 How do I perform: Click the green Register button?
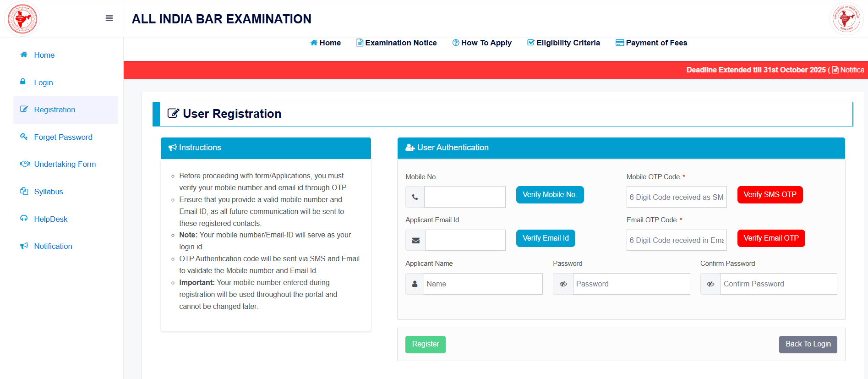point(426,344)
